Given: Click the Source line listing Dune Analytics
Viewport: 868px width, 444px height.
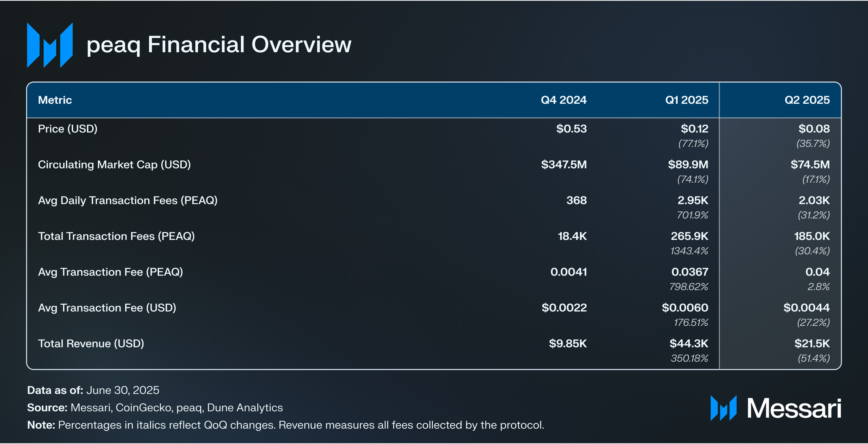Looking at the screenshot, I should (x=155, y=408).
